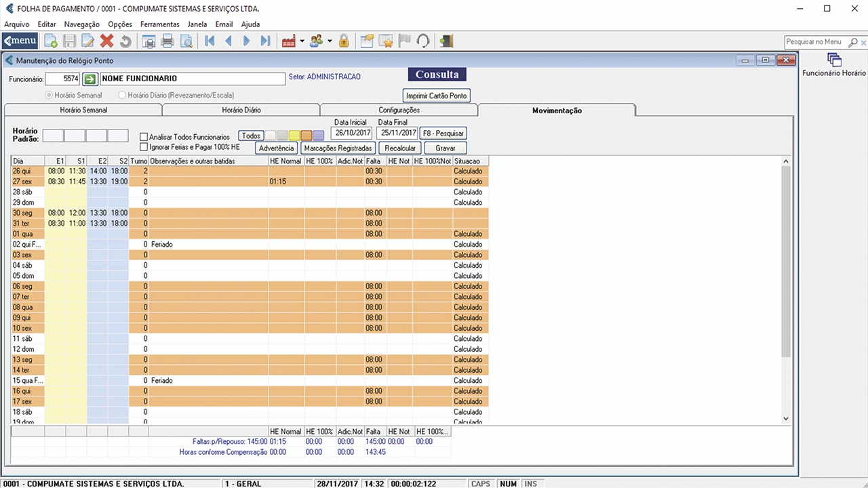Expand the factory icon dropdown arrow

[x=302, y=41]
